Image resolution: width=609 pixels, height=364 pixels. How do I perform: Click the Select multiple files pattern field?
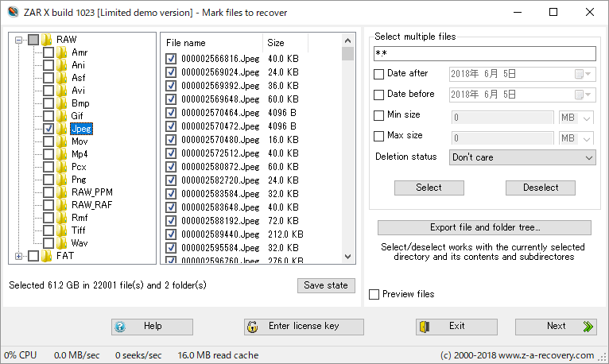[x=484, y=53]
